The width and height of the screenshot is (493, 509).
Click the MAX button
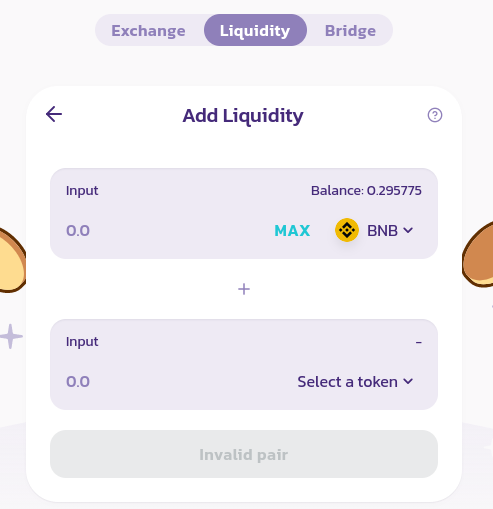tap(292, 231)
